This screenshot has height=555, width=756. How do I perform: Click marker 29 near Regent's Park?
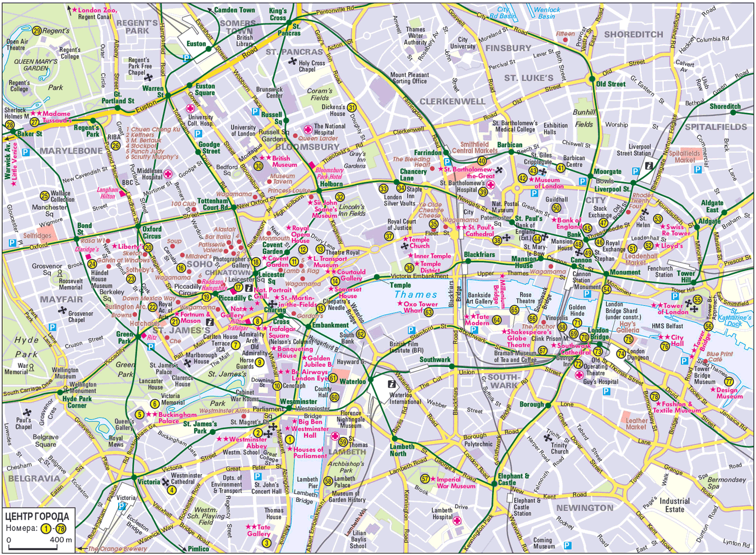[37, 31]
